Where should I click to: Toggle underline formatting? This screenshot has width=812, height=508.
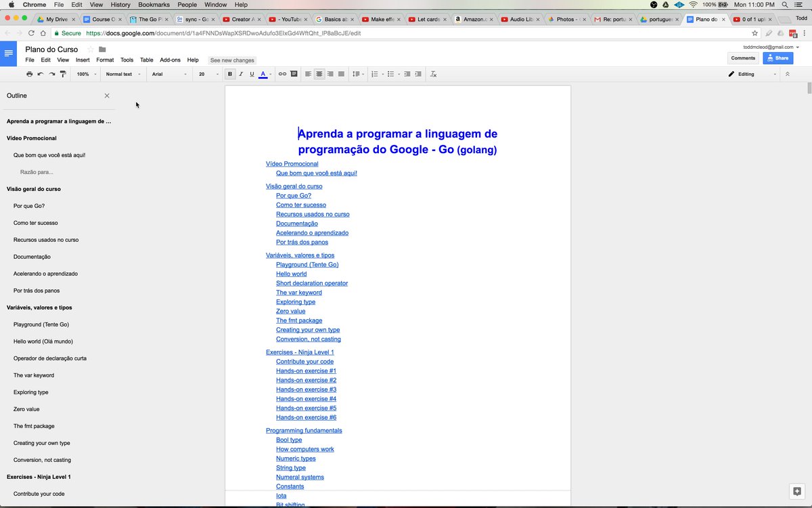coord(252,74)
